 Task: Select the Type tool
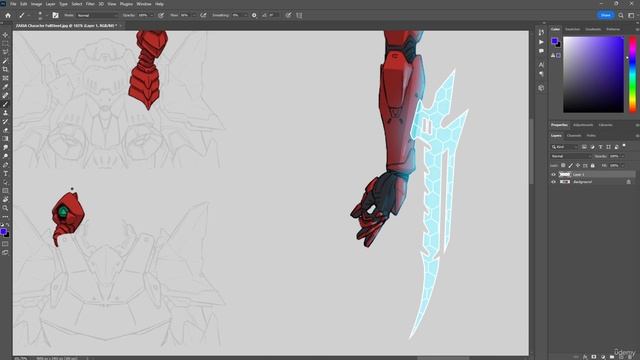[x=5, y=173]
